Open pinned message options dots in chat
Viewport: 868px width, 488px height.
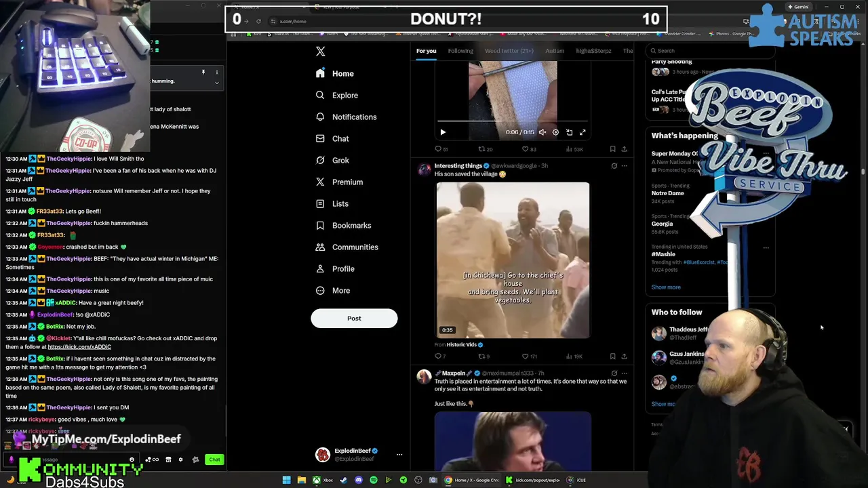pyautogui.click(x=217, y=72)
